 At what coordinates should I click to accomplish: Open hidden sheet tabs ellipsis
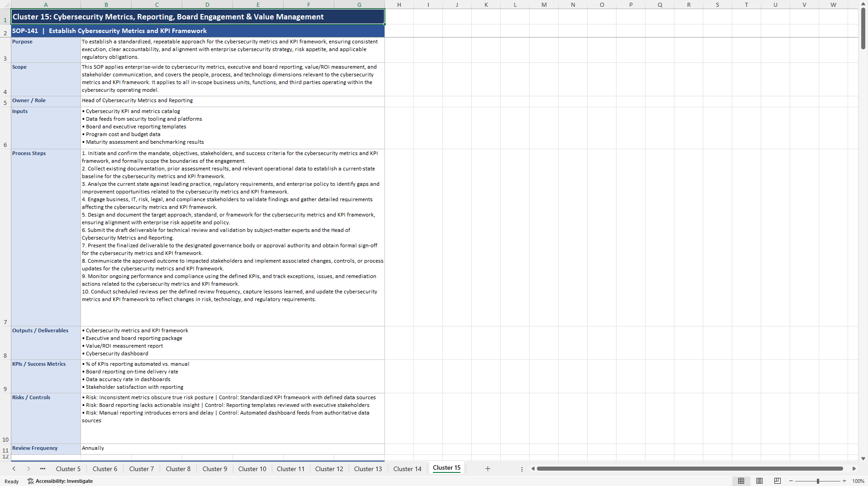click(x=43, y=469)
